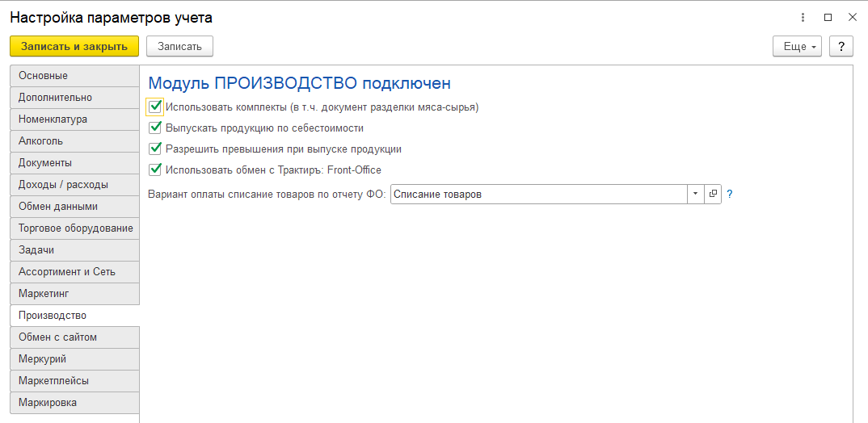868x423 pixels.
Task: Open the Еще dropdown menu
Action: tap(797, 46)
